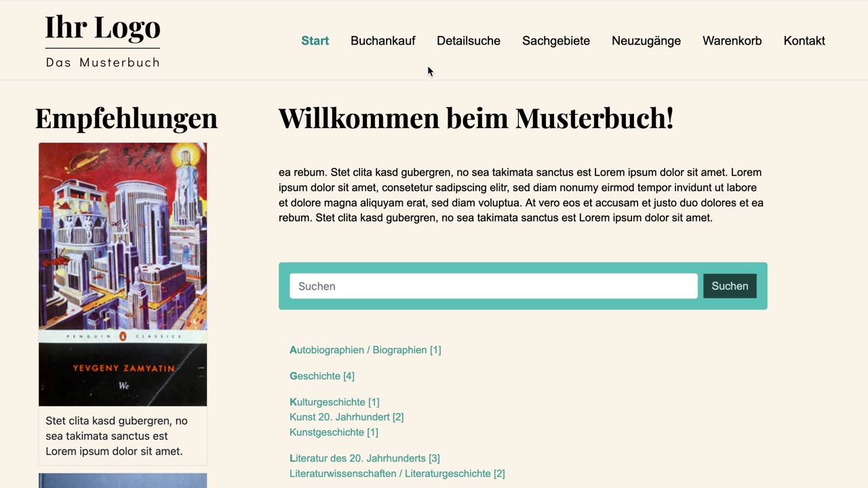Open the Warenkorb page
The height and width of the screenshot is (488, 868).
pyautogui.click(x=732, y=41)
